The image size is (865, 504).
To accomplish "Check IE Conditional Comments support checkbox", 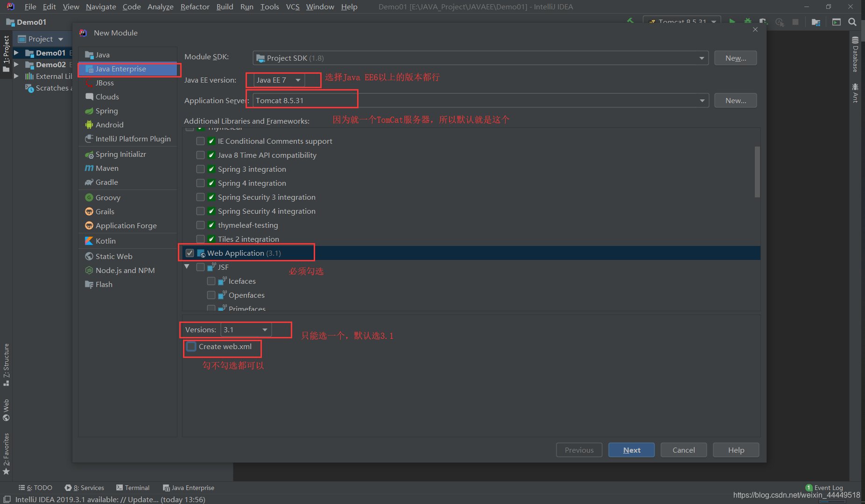I will click(200, 141).
